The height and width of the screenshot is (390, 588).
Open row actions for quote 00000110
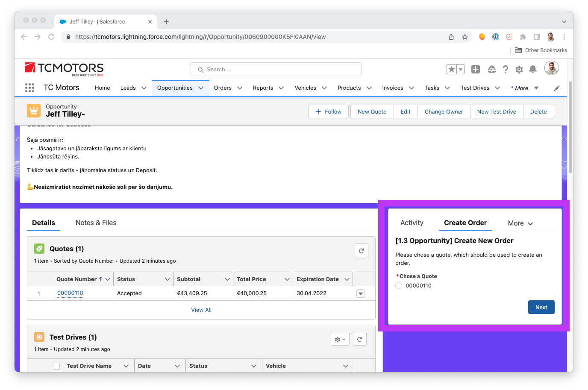pos(361,293)
